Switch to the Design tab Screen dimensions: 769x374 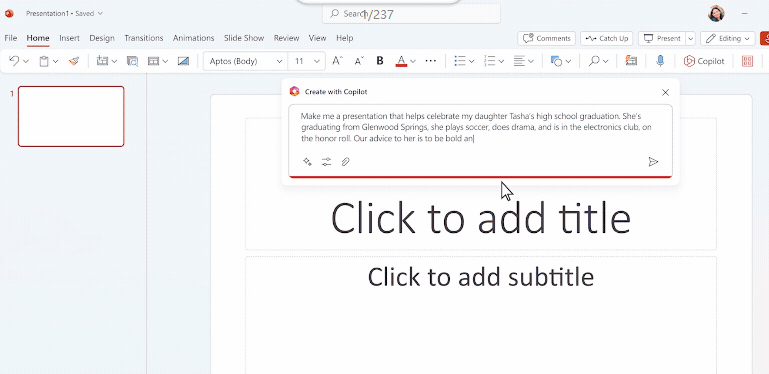pos(102,38)
